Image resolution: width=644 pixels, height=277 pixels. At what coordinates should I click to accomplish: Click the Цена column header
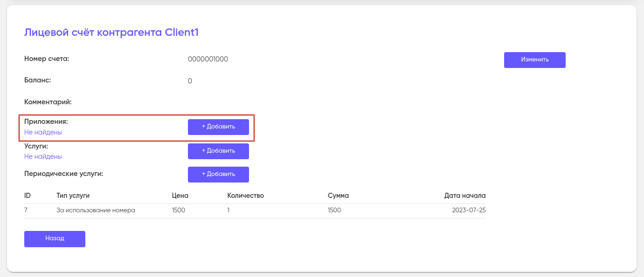click(x=180, y=196)
